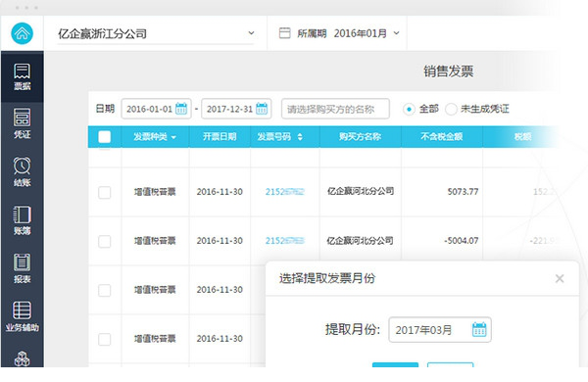Viewport: 588px width, 382px height.
Task: Sort by 发票号码 column arrows
Action: point(300,137)
